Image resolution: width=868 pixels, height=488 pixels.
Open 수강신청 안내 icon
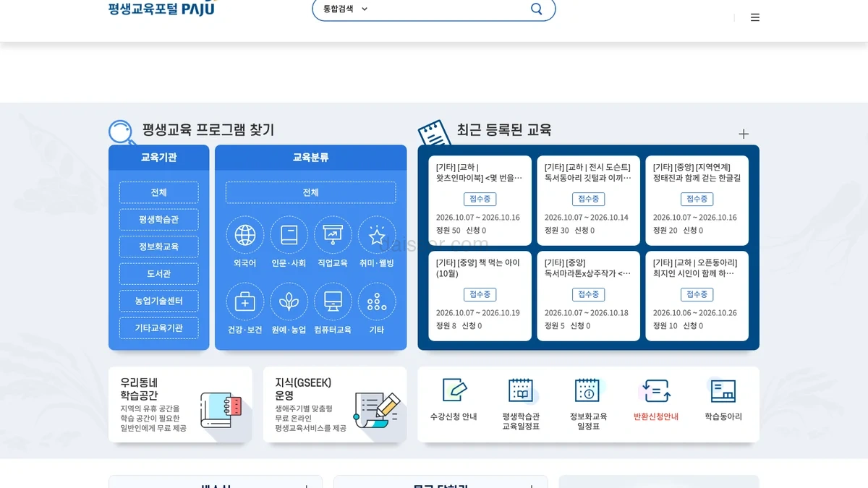point(454,390)
